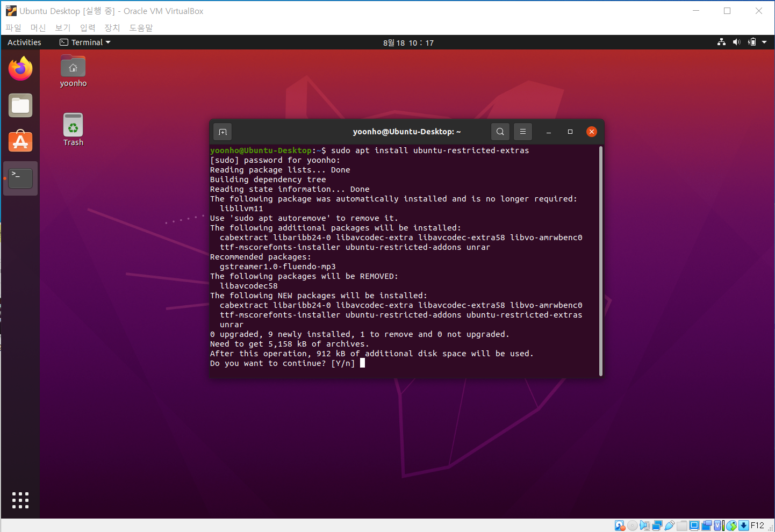Expand the system menu arrow in top bar
The height and width of the screenshot is (532, 775).
(x=764, y=42)
